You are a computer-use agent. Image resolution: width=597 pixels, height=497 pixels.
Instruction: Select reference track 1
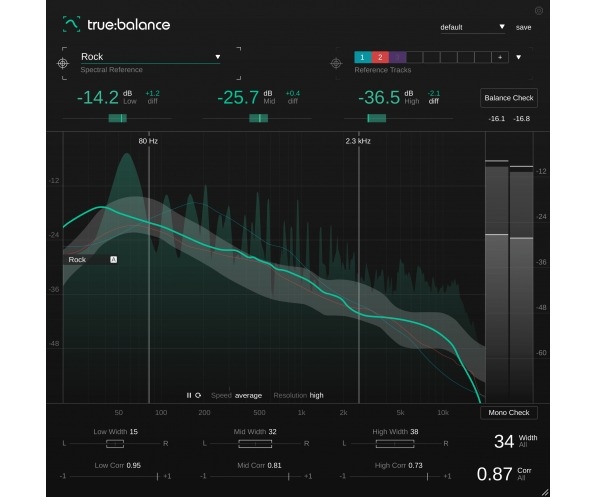362,57
